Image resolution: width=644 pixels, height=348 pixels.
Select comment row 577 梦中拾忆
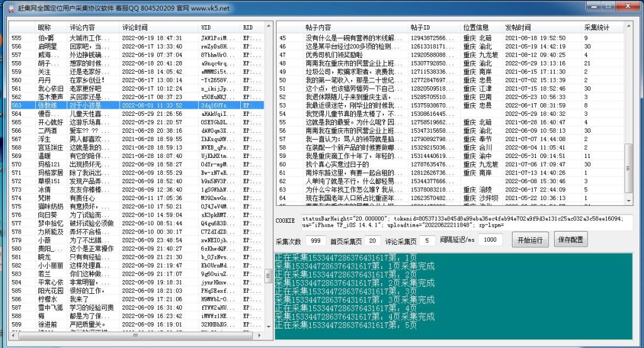pyautogui.click(x=136, y=223)
